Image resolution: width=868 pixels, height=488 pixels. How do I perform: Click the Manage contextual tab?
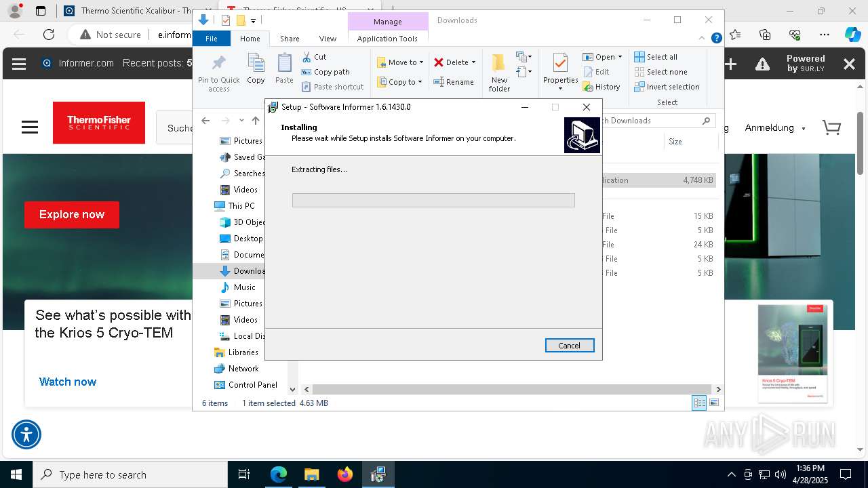coord(388,22)
